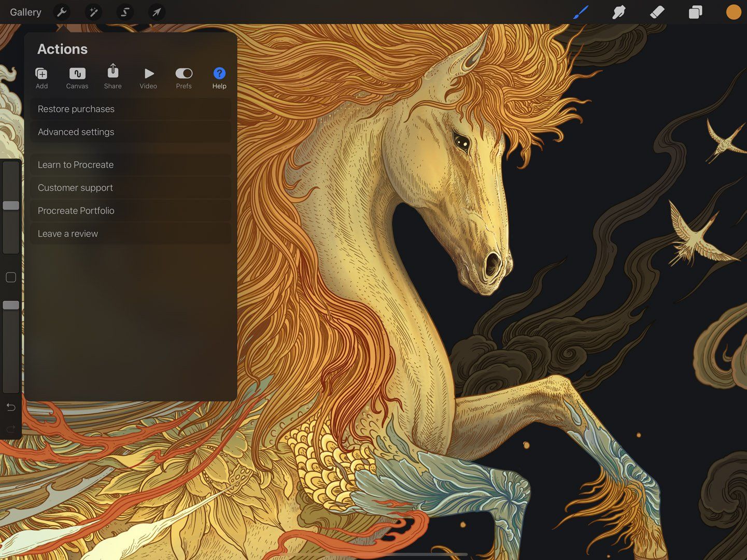The width and height of the screenshot is (747, 560).
Task: Open the Actions wrench icon
Action: [62, 12]
